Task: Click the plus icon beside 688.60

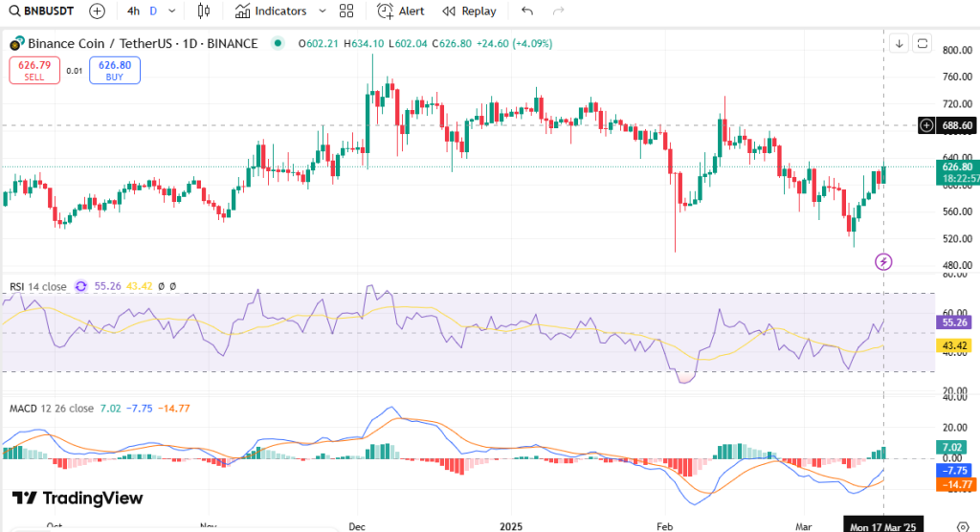Action: coord(926,125)
